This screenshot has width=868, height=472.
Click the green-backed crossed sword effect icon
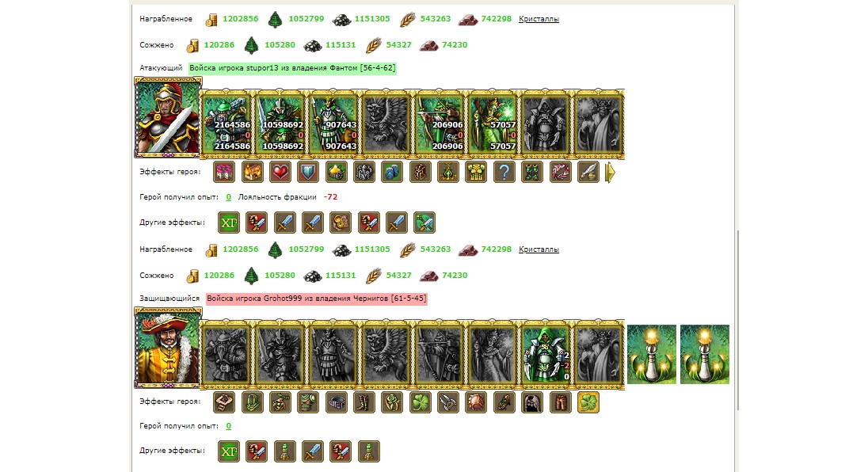coord(424,223)
